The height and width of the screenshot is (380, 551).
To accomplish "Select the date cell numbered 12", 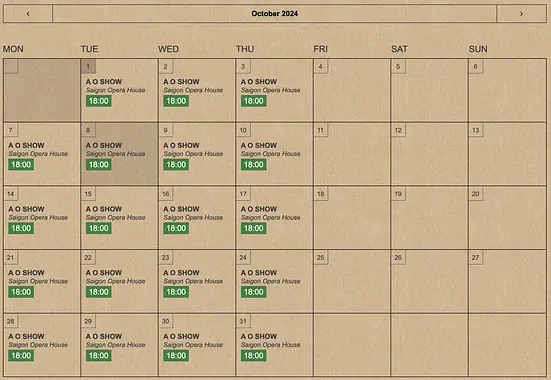I will 429,154.
